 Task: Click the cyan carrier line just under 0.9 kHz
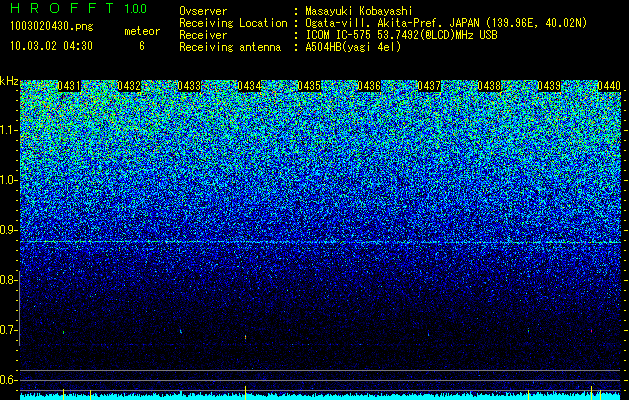pos(320,242)
